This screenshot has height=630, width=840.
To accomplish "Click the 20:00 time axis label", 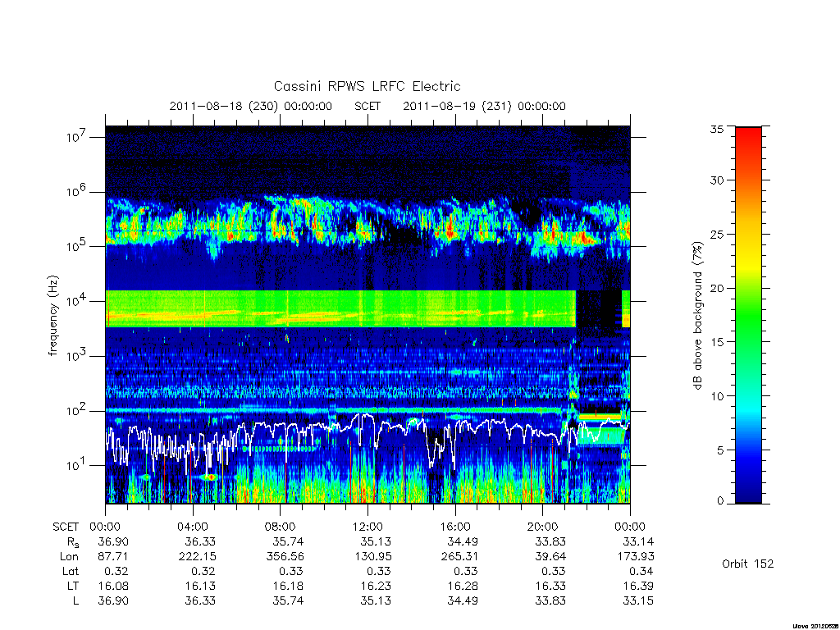I will [543, 527].
